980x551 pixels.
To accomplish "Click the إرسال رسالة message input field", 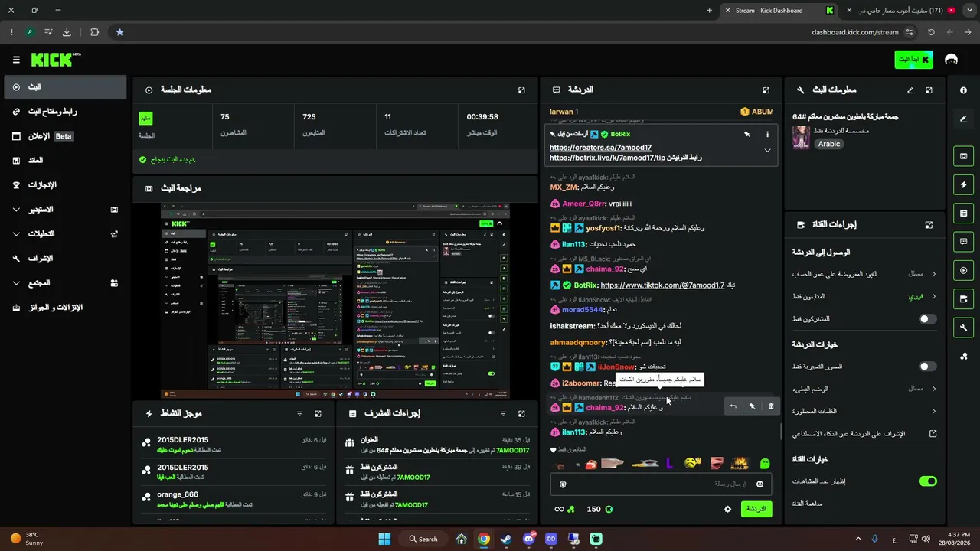I will (x=661, y=484).
